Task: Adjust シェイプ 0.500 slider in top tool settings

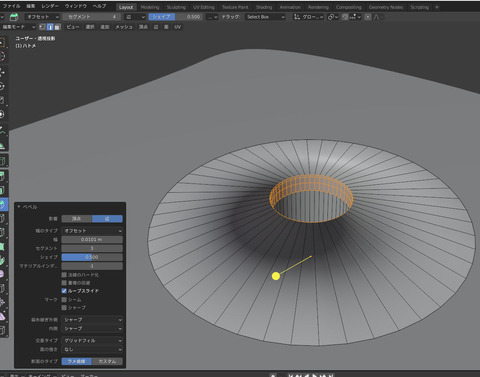Action: point(175,17)
